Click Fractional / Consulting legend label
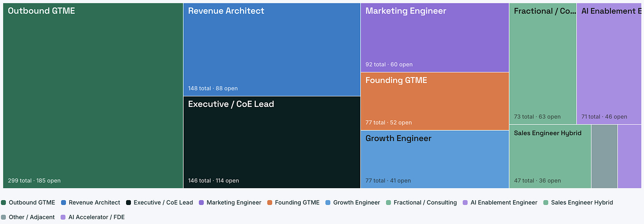The image size is (644, 224). click(425, 203)
